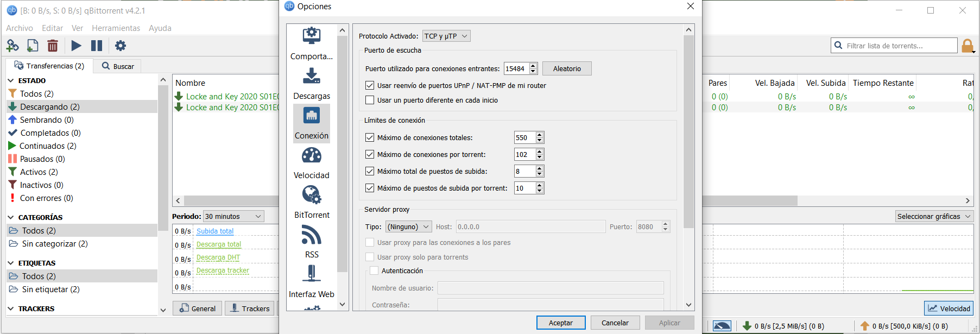Open the Protocolo Activado dropdown
This screenshot has width=980, height=334.
pos(446,36)
